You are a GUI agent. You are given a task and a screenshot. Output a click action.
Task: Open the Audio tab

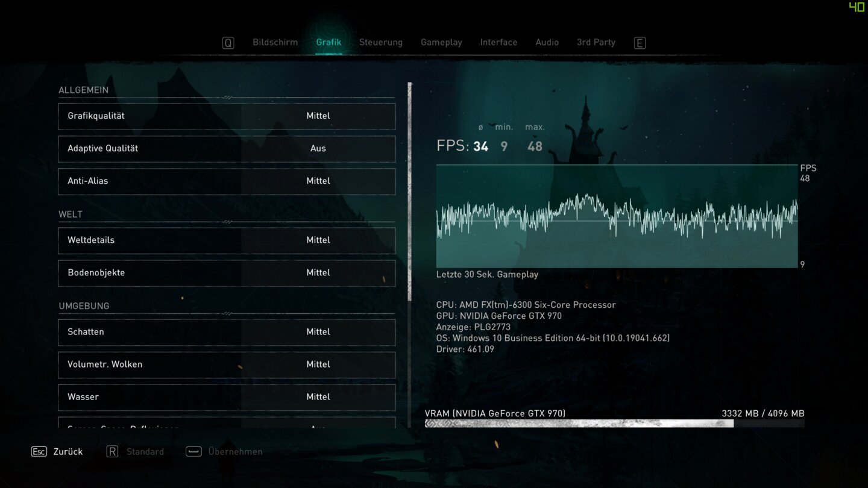click(x=547, y=42)
